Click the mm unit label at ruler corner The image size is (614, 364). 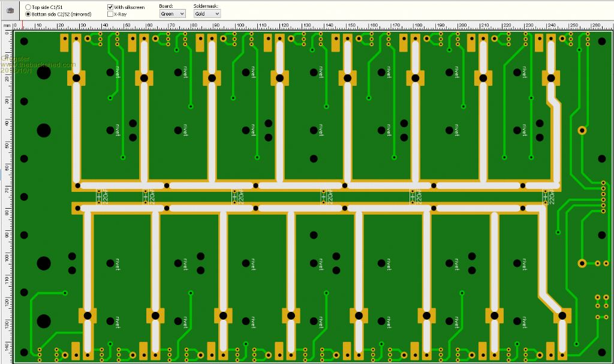point(7,26)
